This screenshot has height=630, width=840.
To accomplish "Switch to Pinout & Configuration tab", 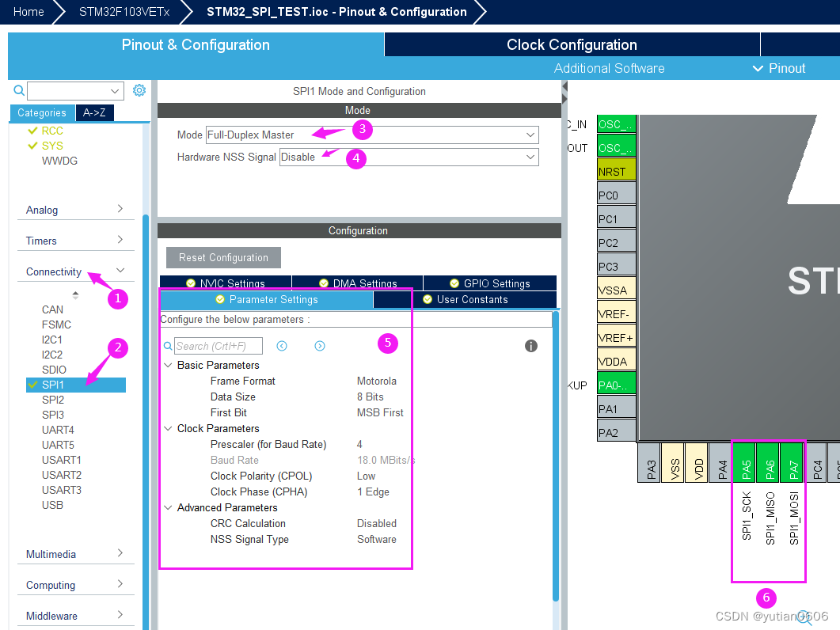I will click(196, 44).
